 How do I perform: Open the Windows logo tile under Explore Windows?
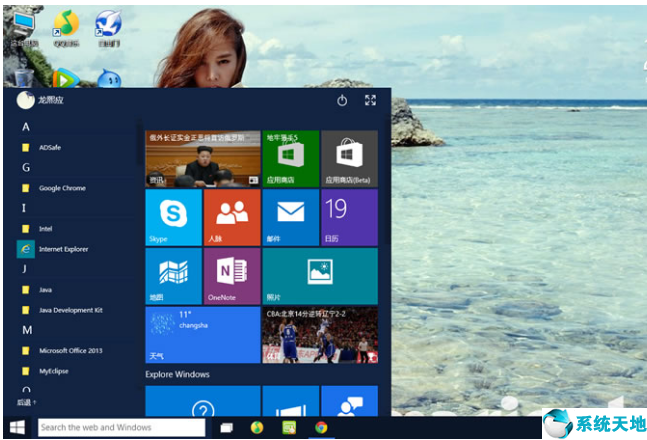[x=291, y=401]
